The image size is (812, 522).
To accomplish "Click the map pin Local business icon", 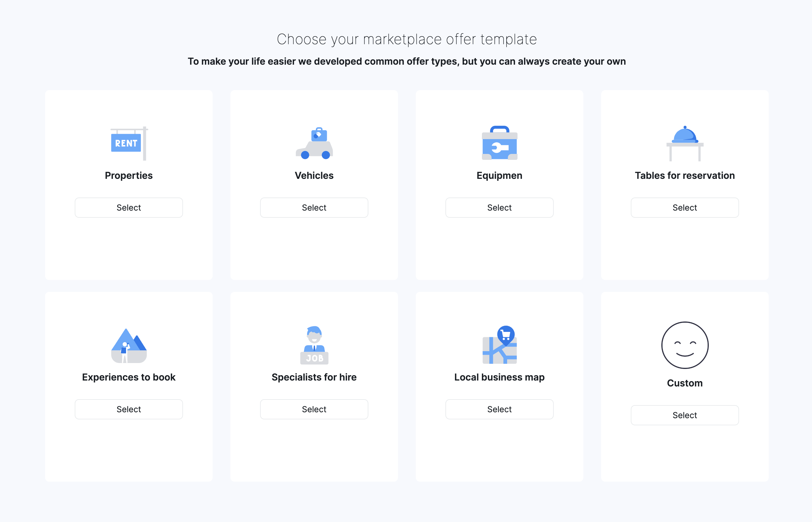I will [x=499, y=345].
